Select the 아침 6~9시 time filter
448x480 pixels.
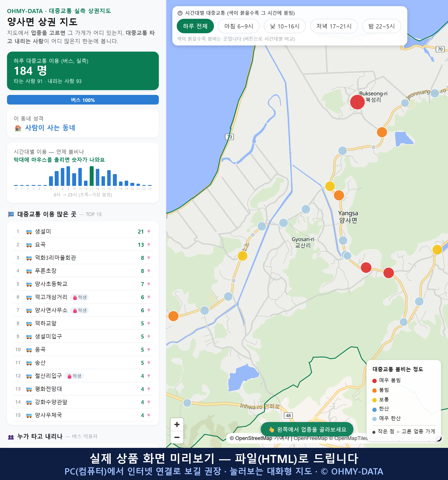[239, 26]
